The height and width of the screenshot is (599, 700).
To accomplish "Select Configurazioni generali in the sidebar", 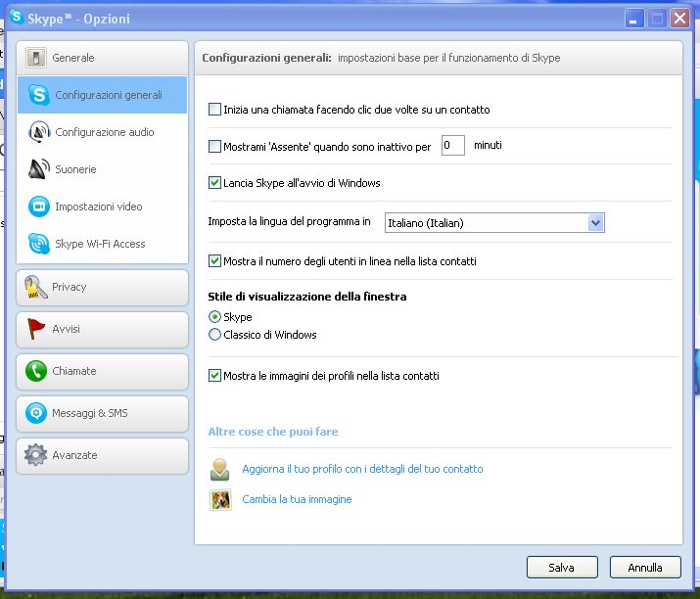I will [108, 95].
